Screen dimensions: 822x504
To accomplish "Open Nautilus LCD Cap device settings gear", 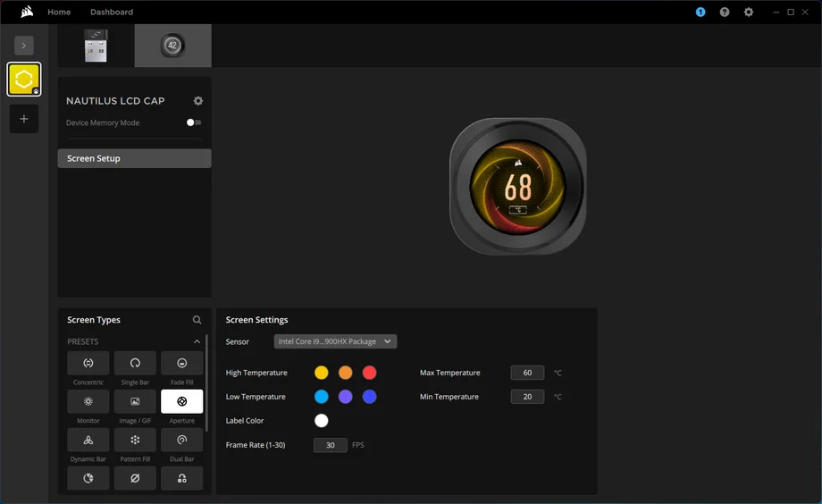I will (x=198, y=101).
